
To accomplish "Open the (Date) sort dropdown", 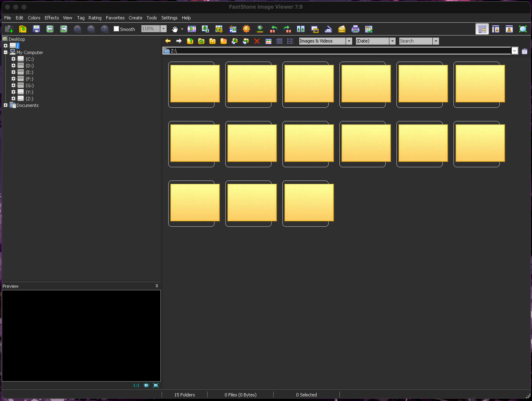I will coord(392,41).
